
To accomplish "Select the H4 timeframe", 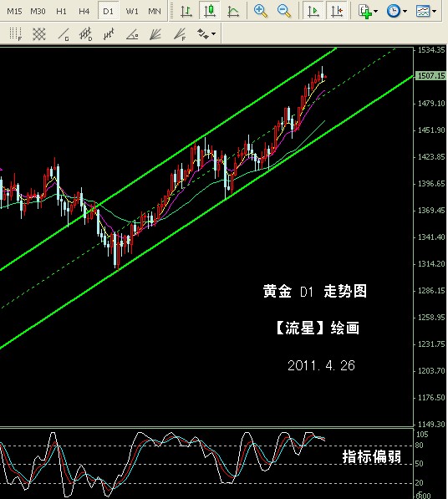I will coord(84,12).
